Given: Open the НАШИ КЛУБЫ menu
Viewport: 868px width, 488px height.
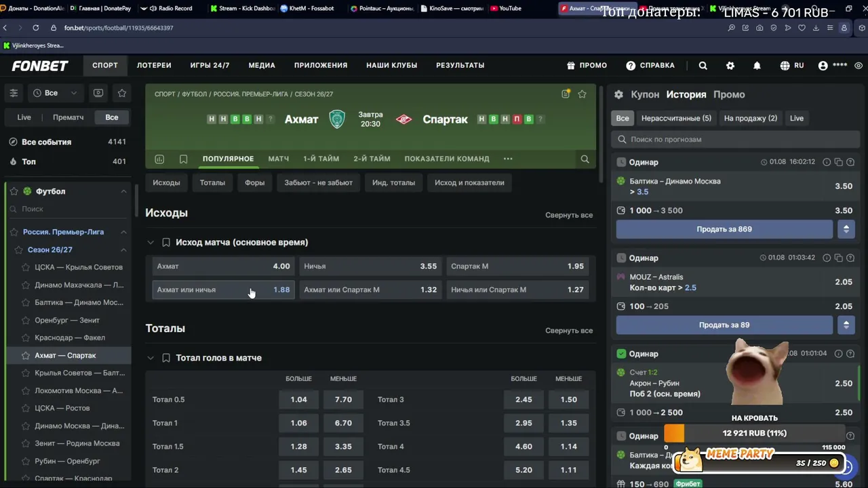Looking at the screenshot, I should click(391, 65).
